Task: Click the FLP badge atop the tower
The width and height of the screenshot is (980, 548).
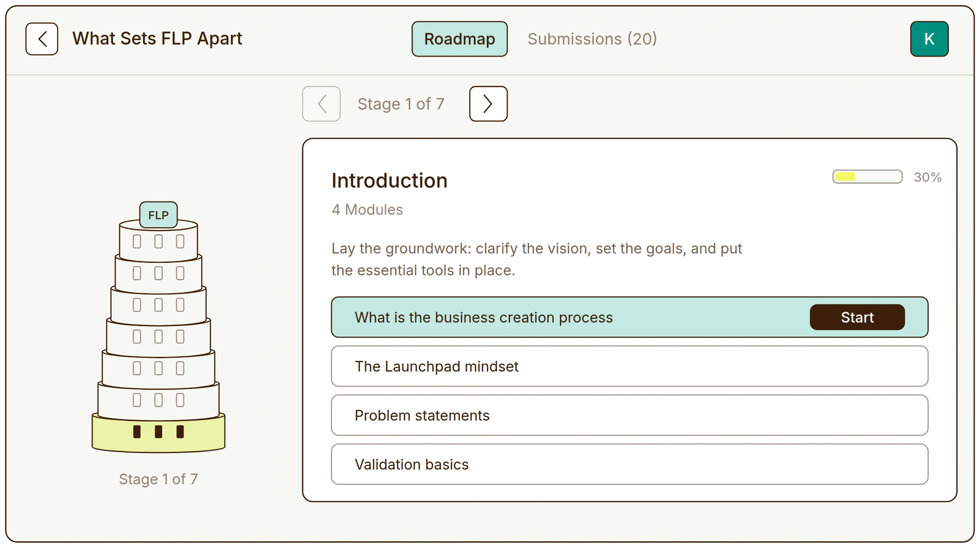Action: [x=159, y=215]
